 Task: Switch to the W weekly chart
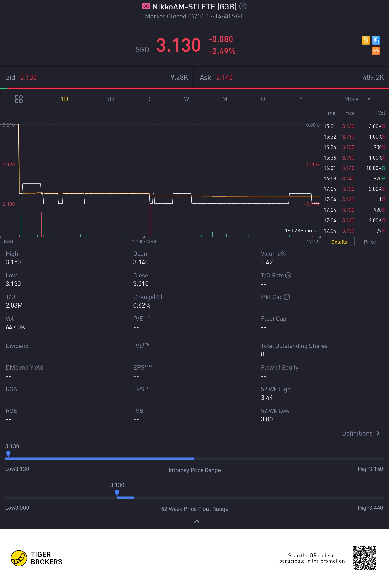pyautogui.click(x=186, y=99)
